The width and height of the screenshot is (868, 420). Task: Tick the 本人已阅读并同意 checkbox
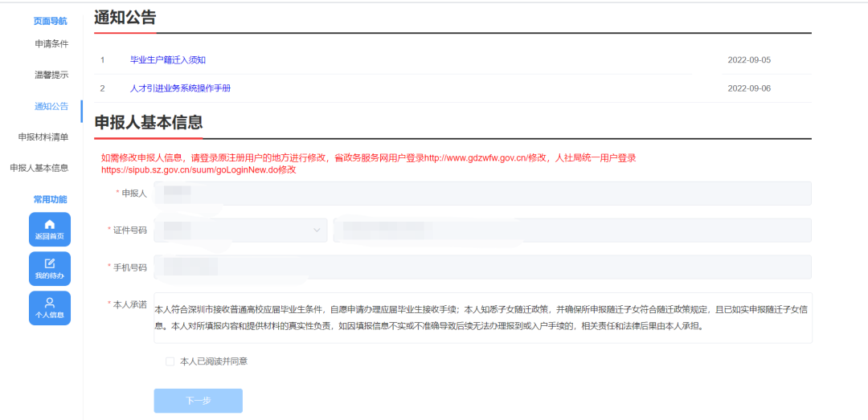tap(170, 361)
